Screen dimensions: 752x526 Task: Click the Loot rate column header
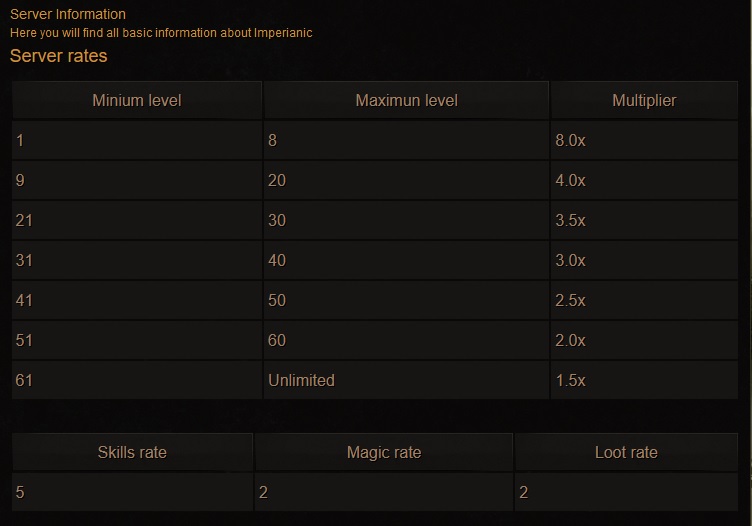(626, 452)
